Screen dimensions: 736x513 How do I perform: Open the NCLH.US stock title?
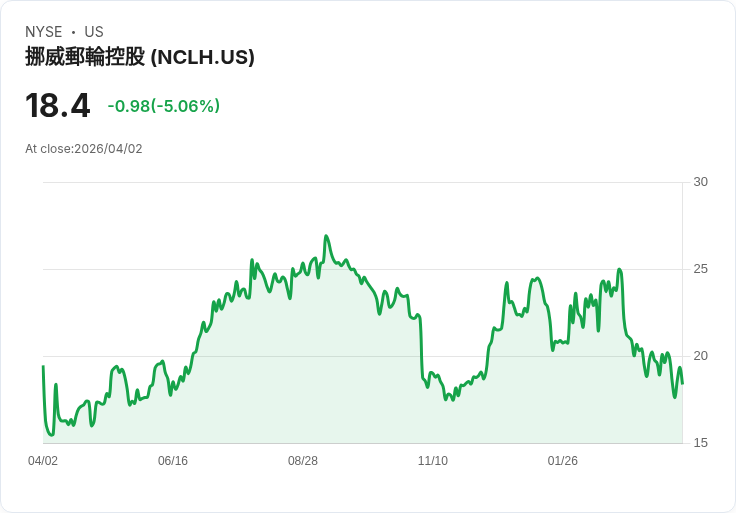140,57
